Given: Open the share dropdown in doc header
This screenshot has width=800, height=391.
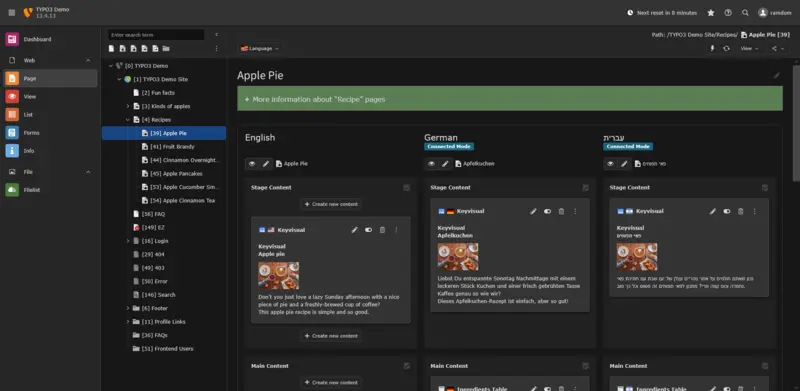Looking at the screenshot, I should pyautogui.click(x=778, y=48).
